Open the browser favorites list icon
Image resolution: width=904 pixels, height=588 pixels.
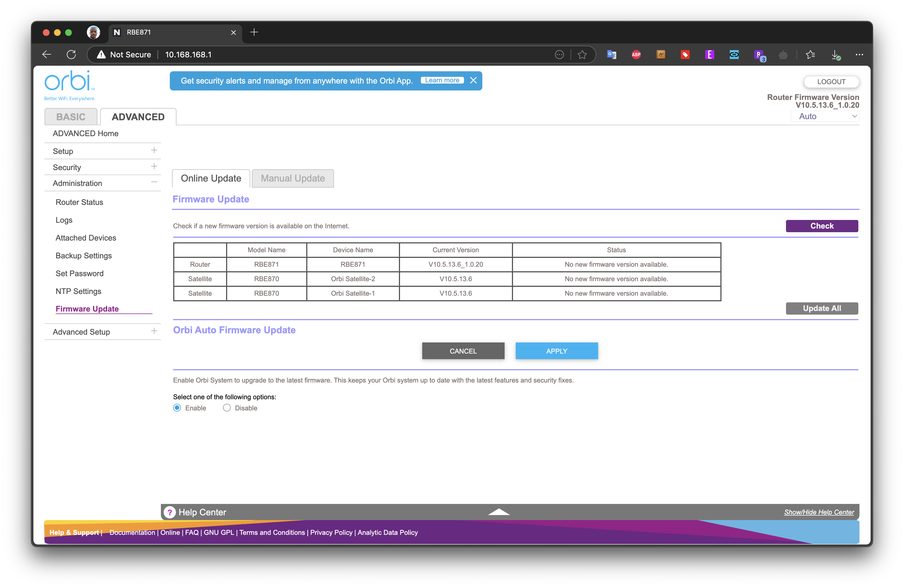pyautogui.click(x=810, y=55)
